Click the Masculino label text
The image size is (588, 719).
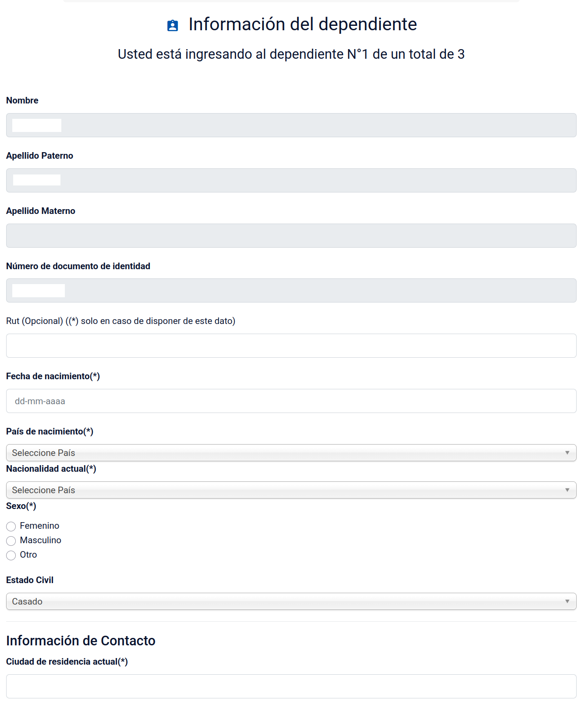pyautogui.click(x=40, y=540)
